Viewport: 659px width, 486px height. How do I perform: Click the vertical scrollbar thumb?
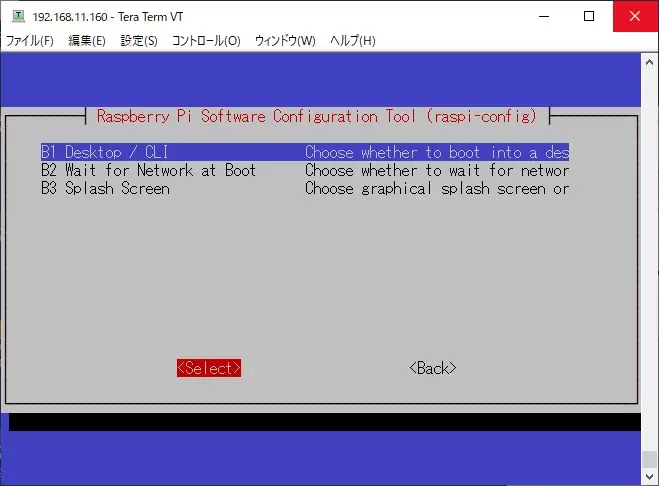(649, 459)
